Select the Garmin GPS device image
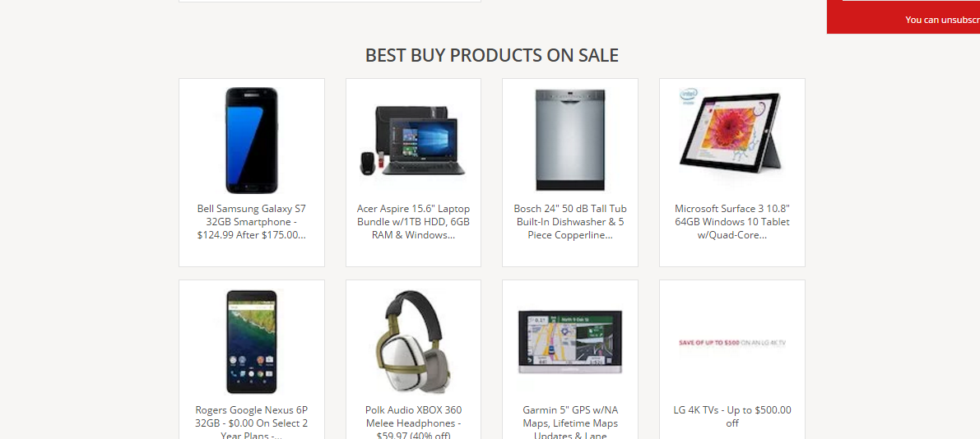Viewport: 980px width, 439px height. [x=570, y=342]
